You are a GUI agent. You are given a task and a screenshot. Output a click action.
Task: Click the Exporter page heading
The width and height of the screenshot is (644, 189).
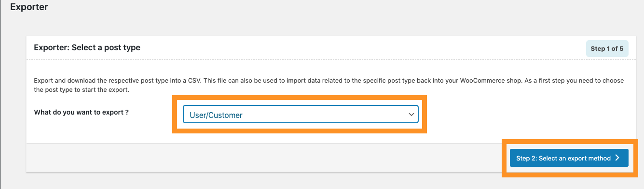[x=29, y=7]
